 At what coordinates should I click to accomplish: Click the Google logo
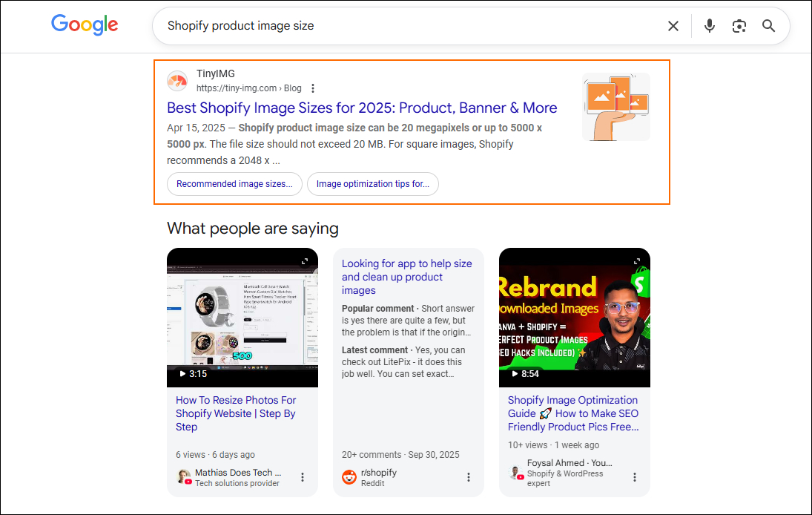[x=84, y=24]
